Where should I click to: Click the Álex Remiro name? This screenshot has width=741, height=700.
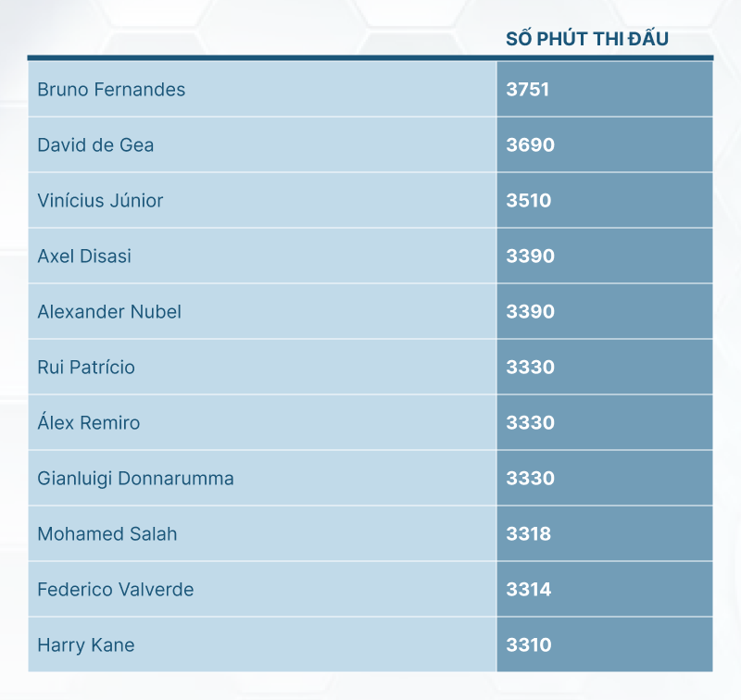[89, 423]
